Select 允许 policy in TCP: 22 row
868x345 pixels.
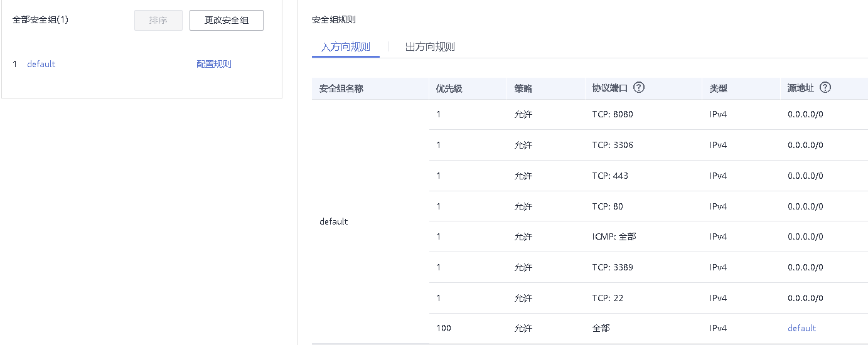point(523,298)
